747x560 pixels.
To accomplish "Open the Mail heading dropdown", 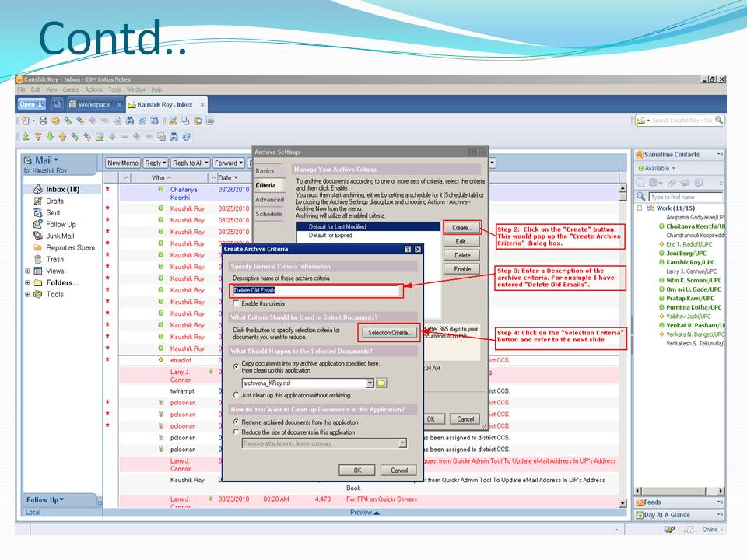I will (x=56, y=160).
